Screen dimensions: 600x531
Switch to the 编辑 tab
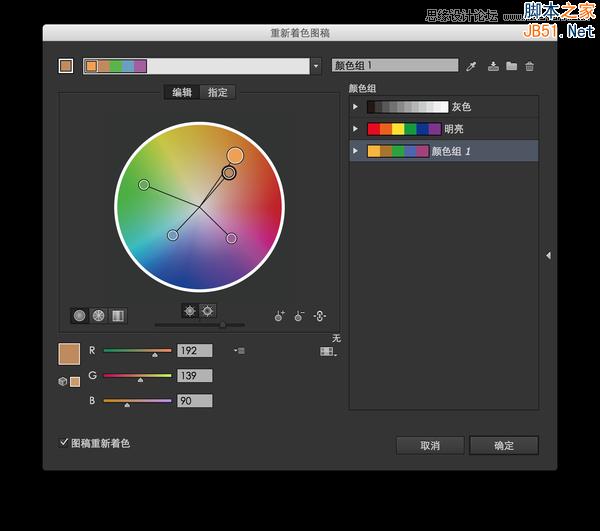(x=182, y=92)
